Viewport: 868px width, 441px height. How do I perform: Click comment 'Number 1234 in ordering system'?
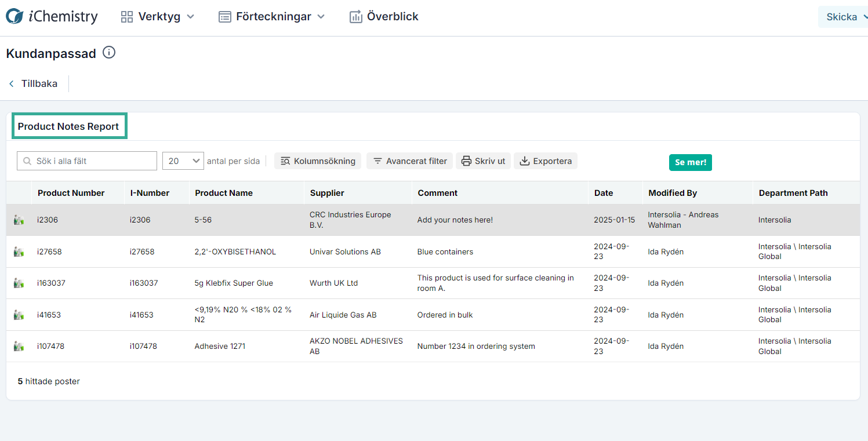point(476,347)
